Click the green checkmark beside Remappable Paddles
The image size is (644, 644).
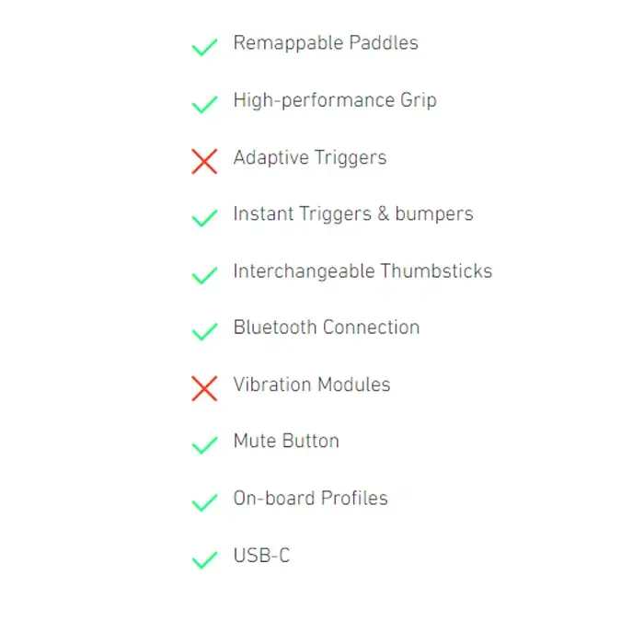204,47
